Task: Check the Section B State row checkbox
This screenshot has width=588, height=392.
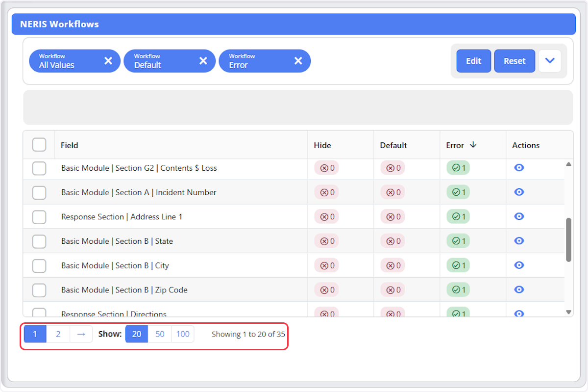Action: click(x=39, y=241)
